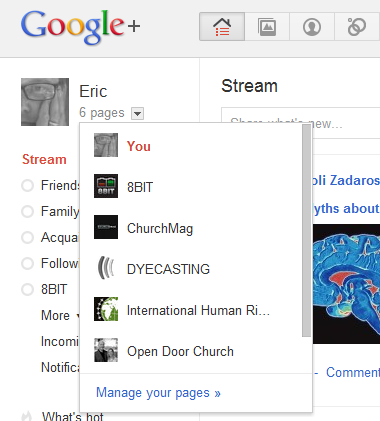This screenshot has height=421, width=380.
Task: Open the brain scan image in post
Action: tap(346, 284)
